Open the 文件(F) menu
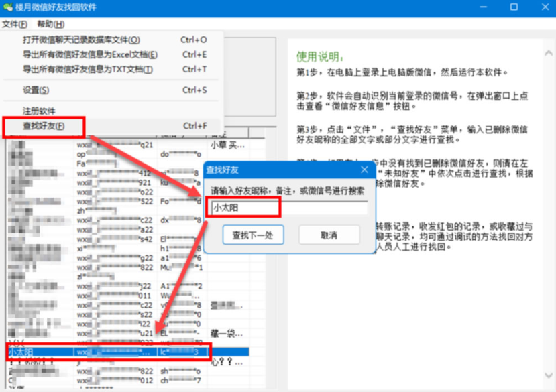Viewport: 556px width, 392px height. pos(15,24)
